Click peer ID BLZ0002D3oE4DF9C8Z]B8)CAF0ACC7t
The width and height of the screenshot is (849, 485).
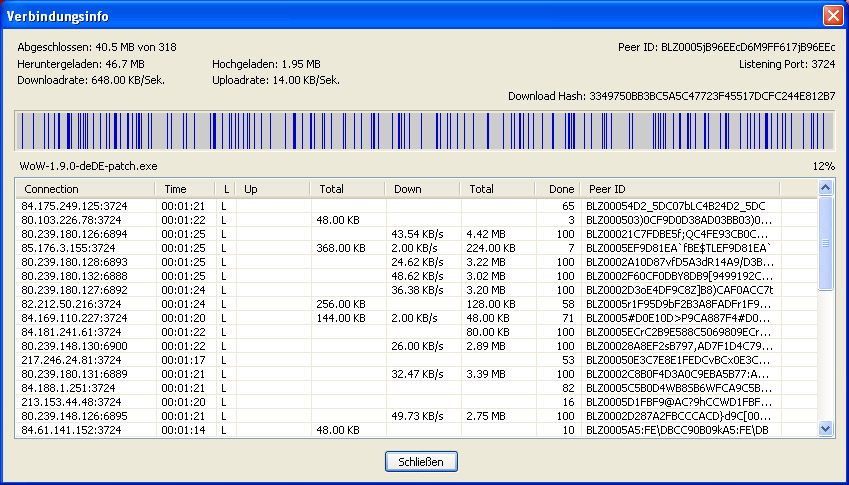(680, 290)
